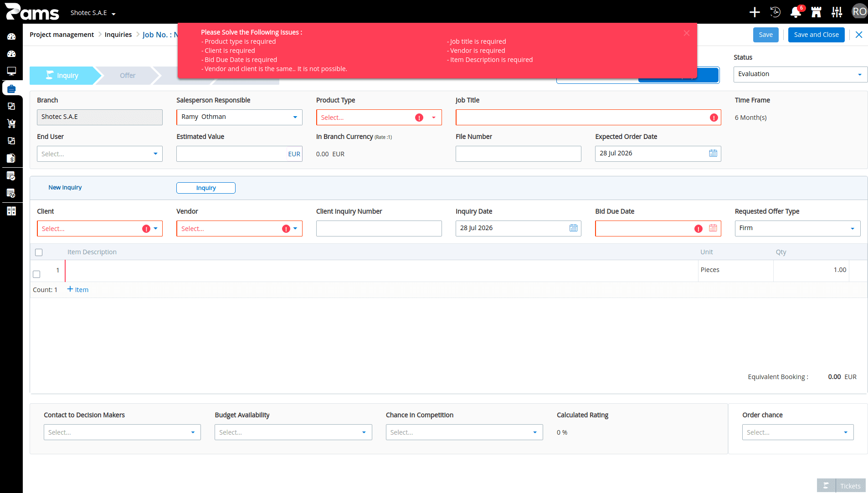Toggle the select-all checkbox beside Item Description
868x493 pixels.
click(x=39, y=252)
